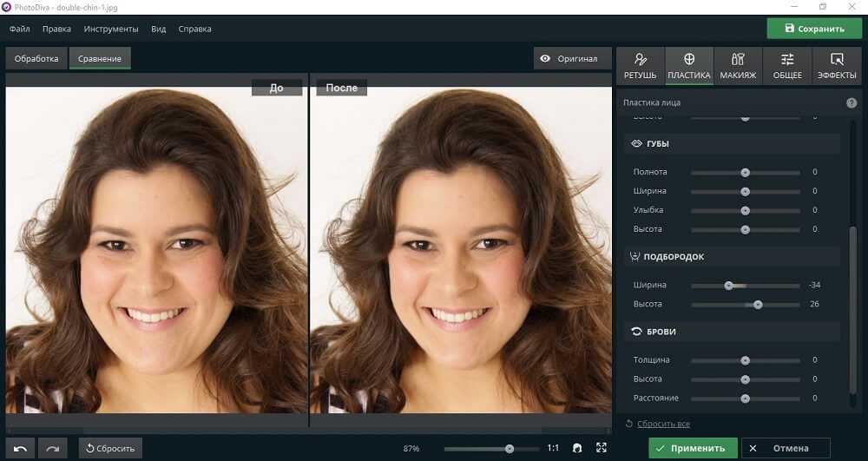Image resolution: width=868 pixels, height=461 pixels.
Task: Select the Макияж makeup tool icon
Action: point(738,66)
